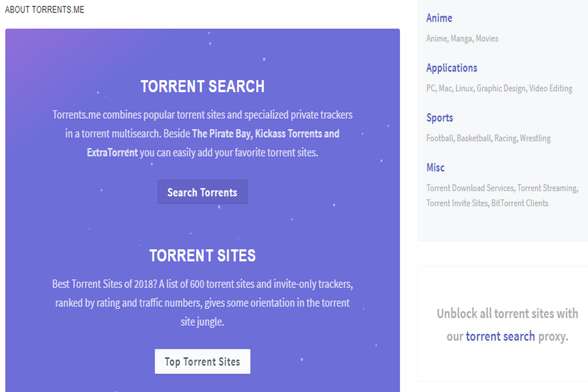Click the 'Football, Basketball, Racing, Wrestling' text

pos(488,139)
